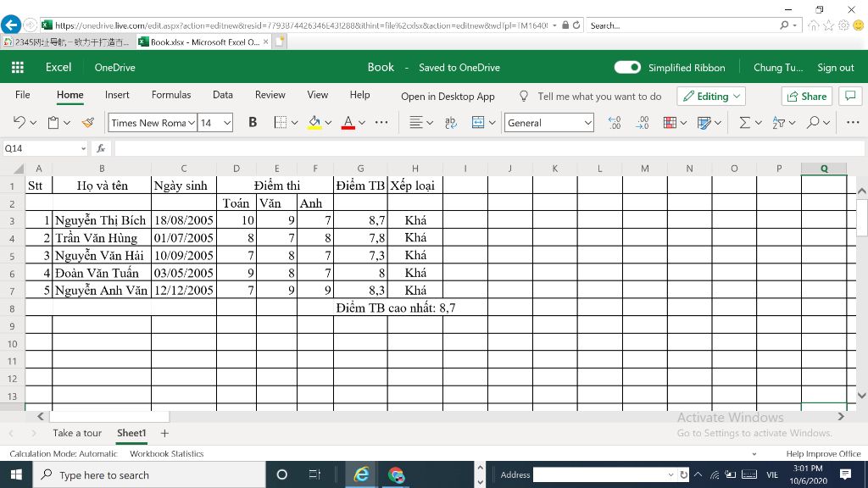The height and width of the screenshot is (488, 868).
Task: Click Workbook Statistics in status bar
Action: click(x=167, y=454)
